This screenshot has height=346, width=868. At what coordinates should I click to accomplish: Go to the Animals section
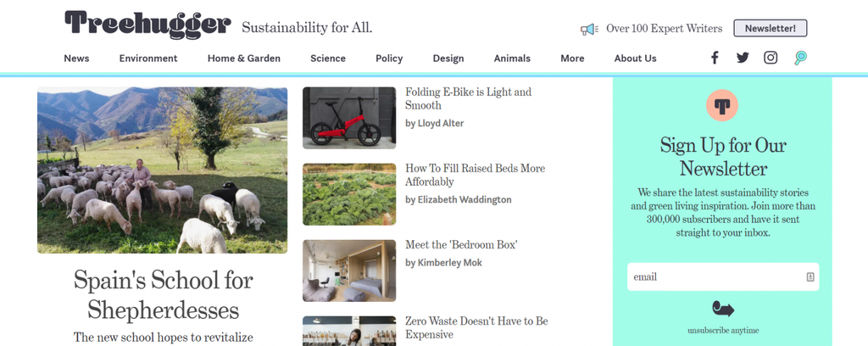[512, 59]
